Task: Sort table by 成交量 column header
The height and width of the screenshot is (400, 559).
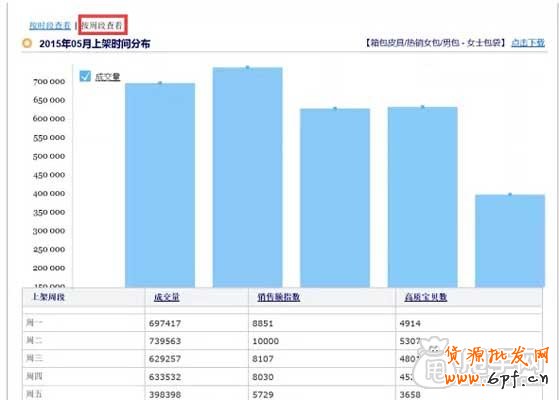Action: 166,297
